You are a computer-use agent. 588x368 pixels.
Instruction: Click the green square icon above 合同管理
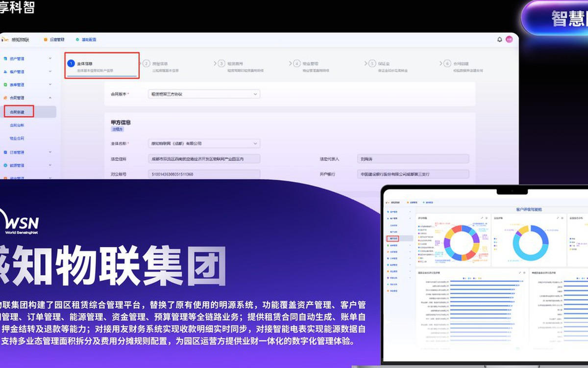pyautogui.click(x=5, y=85)
